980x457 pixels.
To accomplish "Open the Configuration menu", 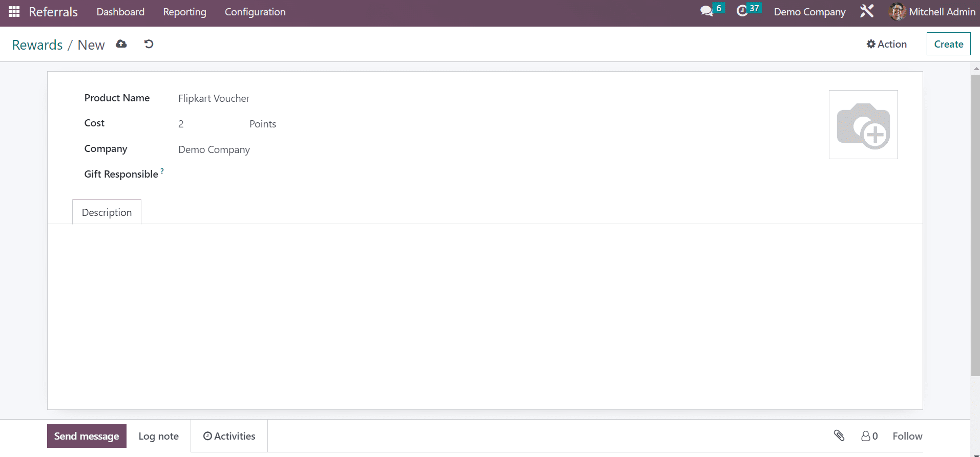I will [x=255, y=12].
